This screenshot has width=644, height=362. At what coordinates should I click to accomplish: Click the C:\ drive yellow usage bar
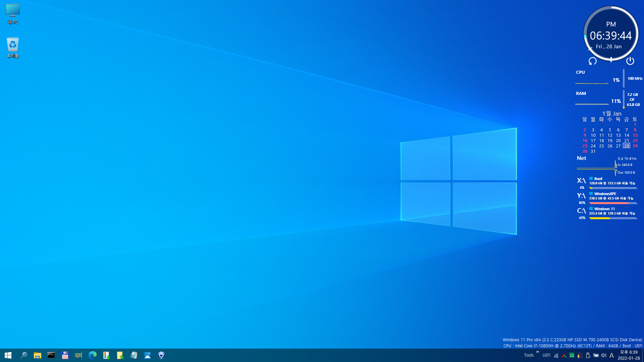click(613, 218)
